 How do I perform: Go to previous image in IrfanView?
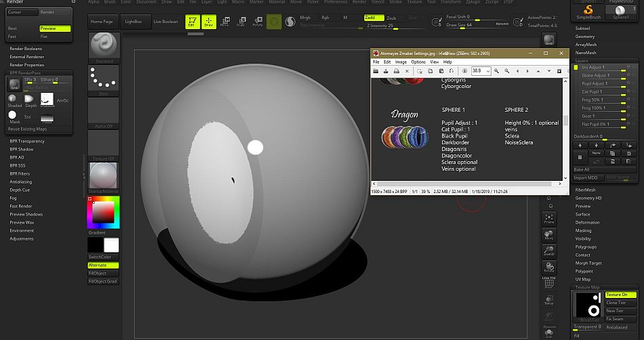coord(517,71)
